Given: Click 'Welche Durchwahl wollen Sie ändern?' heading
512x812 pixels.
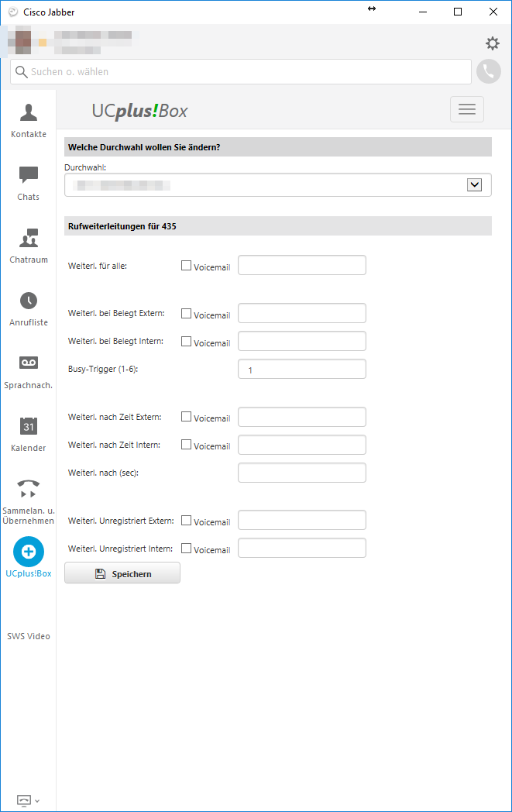Looking at the screenshot, I should point(144,147).
